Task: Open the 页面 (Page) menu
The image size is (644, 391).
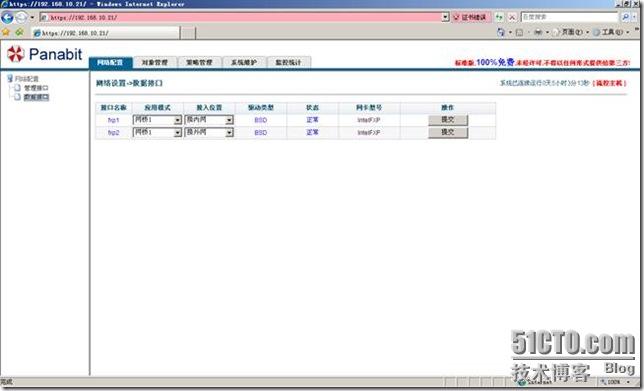Action: pos(571,32)
